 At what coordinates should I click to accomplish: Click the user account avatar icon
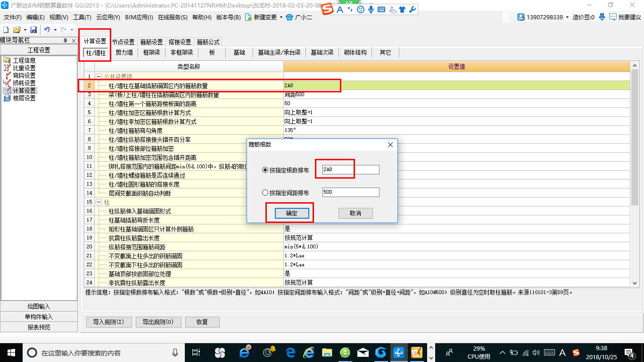521,17
